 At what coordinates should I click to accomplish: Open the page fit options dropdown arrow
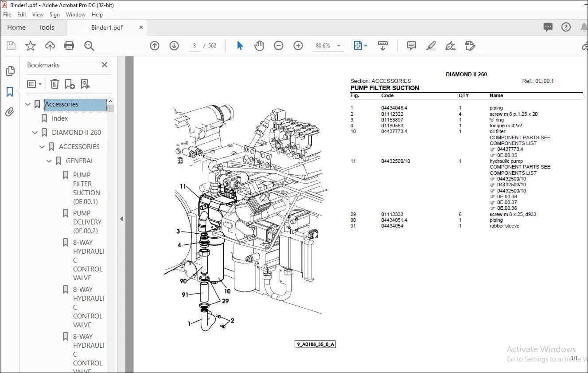coord(366,46)
